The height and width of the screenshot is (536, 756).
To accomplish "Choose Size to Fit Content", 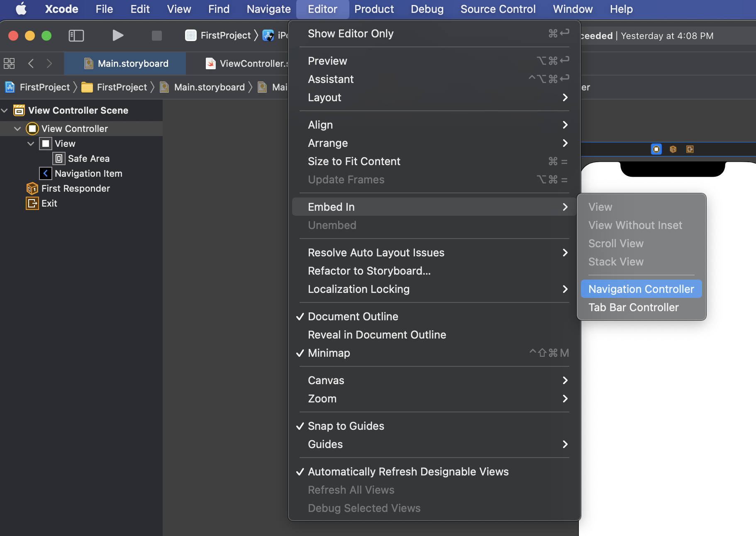I will [x=434, y=161].
